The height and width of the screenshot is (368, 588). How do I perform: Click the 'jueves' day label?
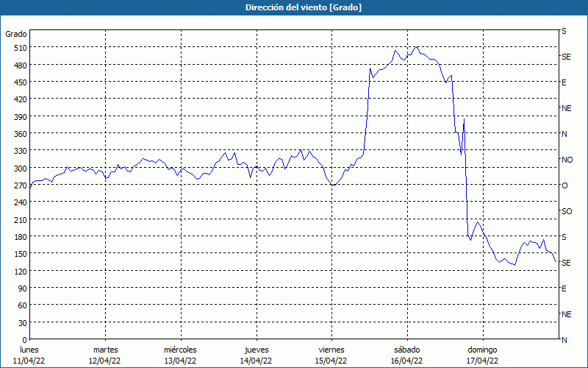click(x=257, y=350)
